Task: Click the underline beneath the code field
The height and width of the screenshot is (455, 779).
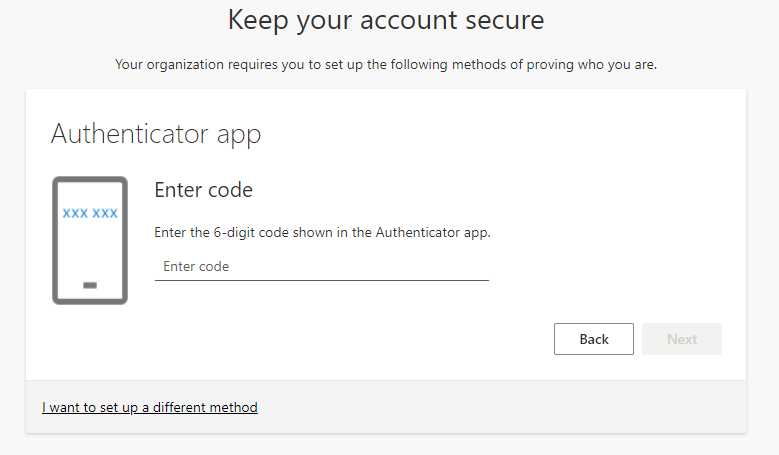Action: pos(322,281)
